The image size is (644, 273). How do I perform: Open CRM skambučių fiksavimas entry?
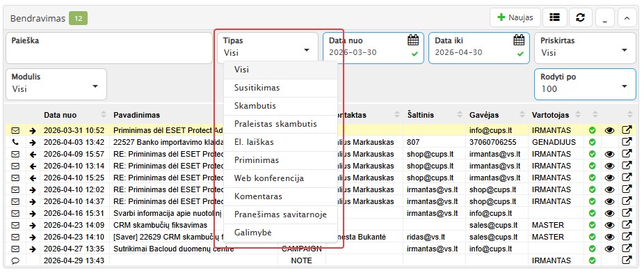(161, 226)
